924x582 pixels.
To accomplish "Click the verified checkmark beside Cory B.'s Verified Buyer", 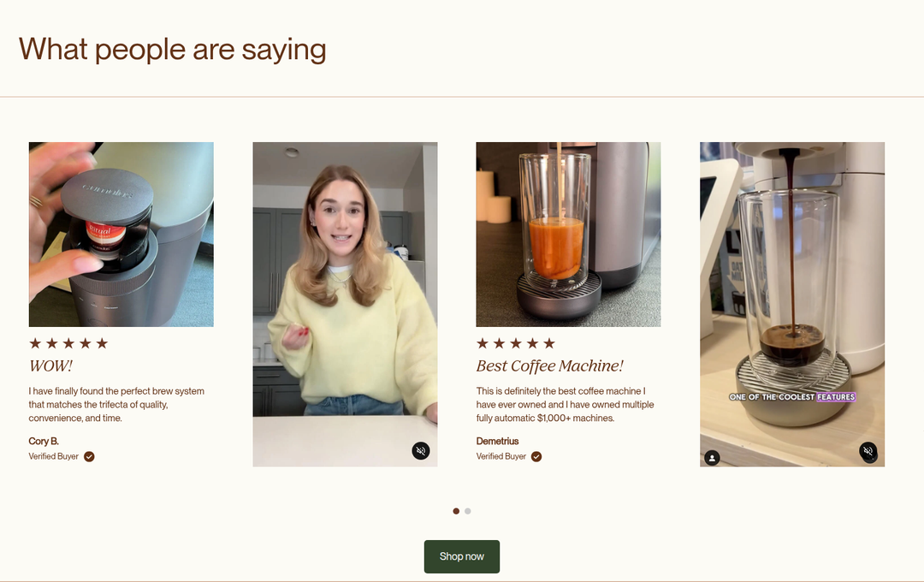I will coord(89,456).
